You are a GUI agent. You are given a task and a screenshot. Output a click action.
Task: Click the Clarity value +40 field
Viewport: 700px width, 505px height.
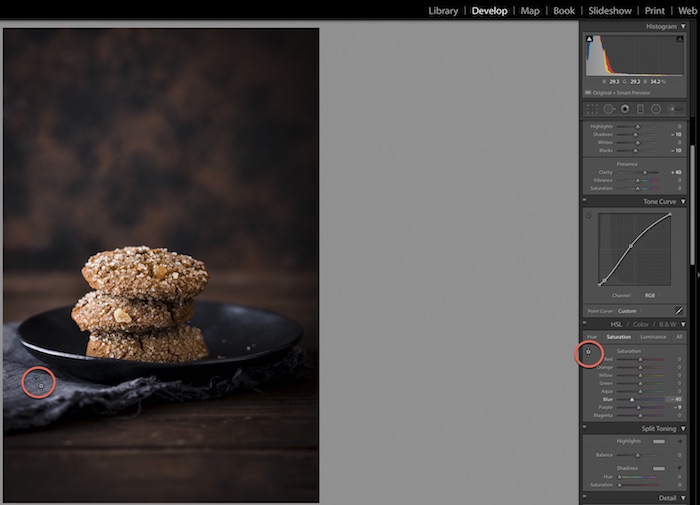(x=675, y=172)
